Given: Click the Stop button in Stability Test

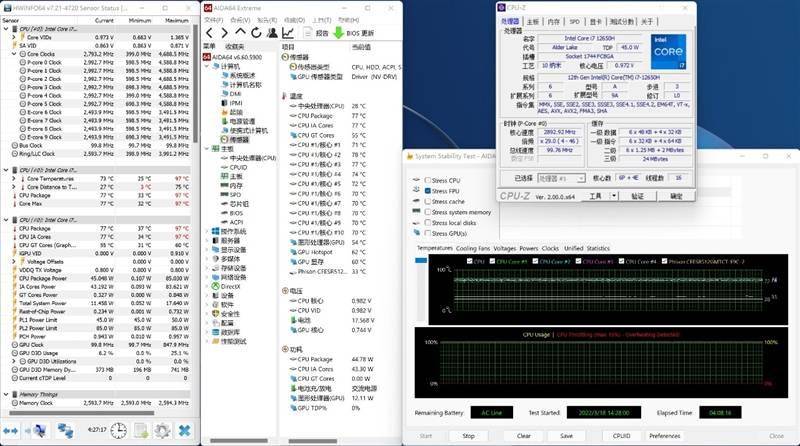Looking at the screenshot, I should pyautogui.click(x=468, y=436).
